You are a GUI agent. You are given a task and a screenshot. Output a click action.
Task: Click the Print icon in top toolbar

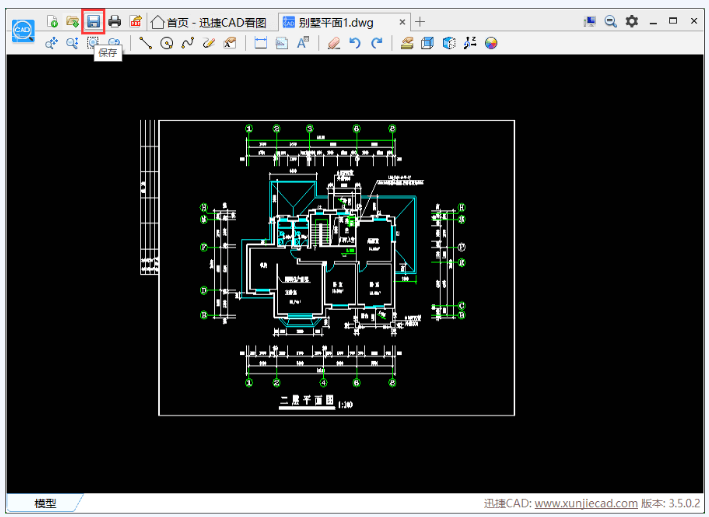coord(115,21)
